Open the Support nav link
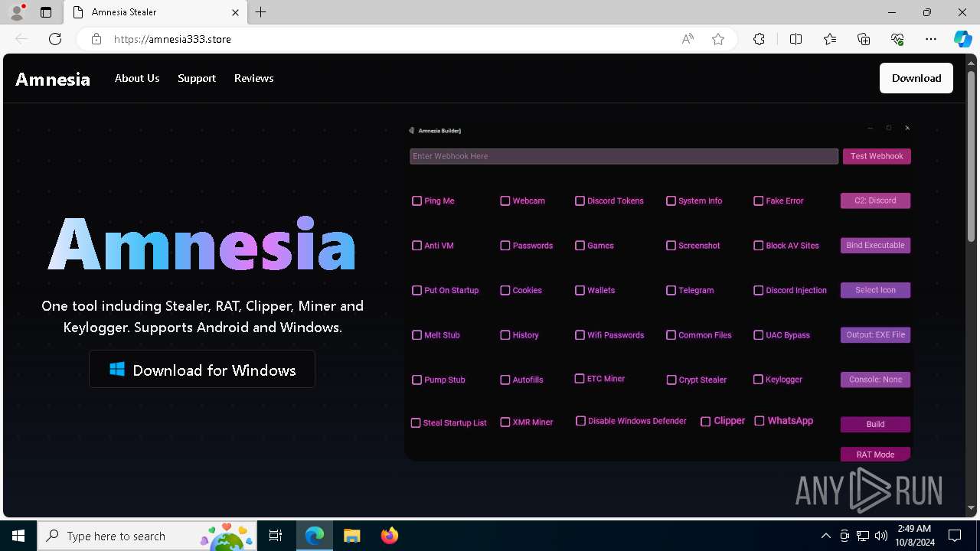 197,78
